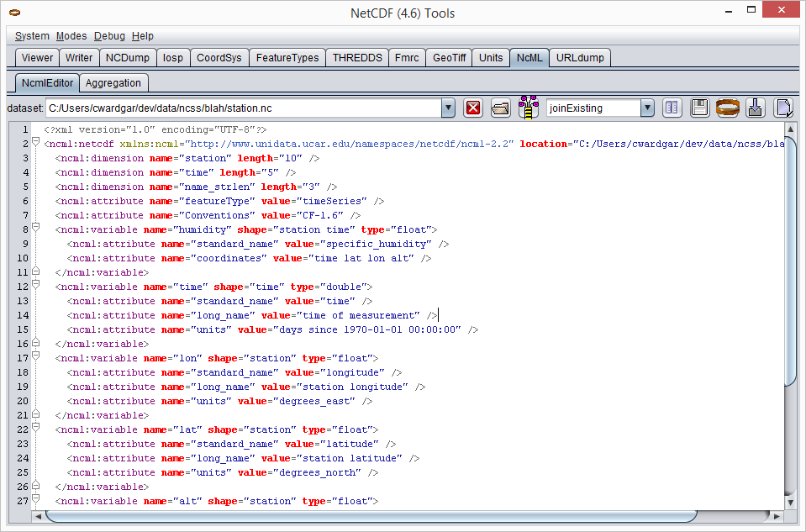
Task: Switch to the Aggregation tab
Action: 113,82
